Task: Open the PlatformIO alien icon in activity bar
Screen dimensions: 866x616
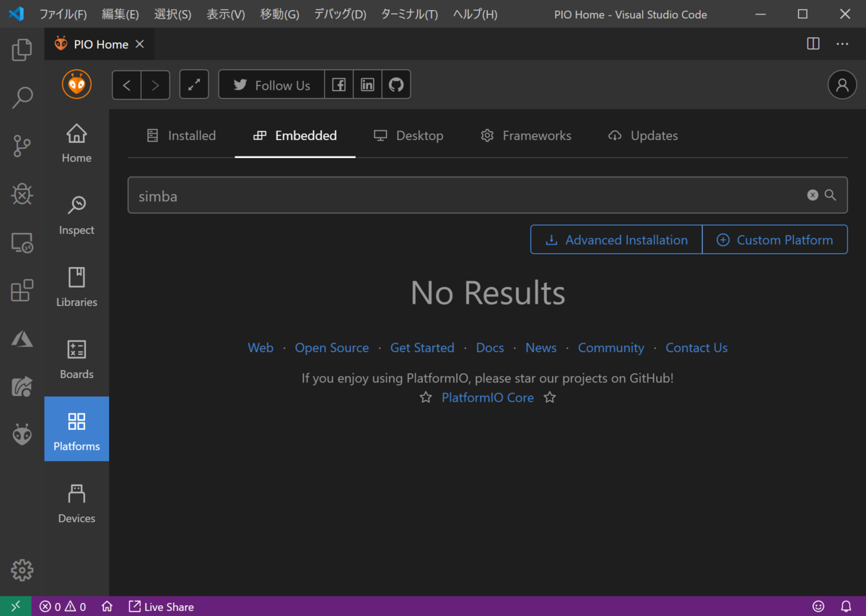Action: [22, 434]
